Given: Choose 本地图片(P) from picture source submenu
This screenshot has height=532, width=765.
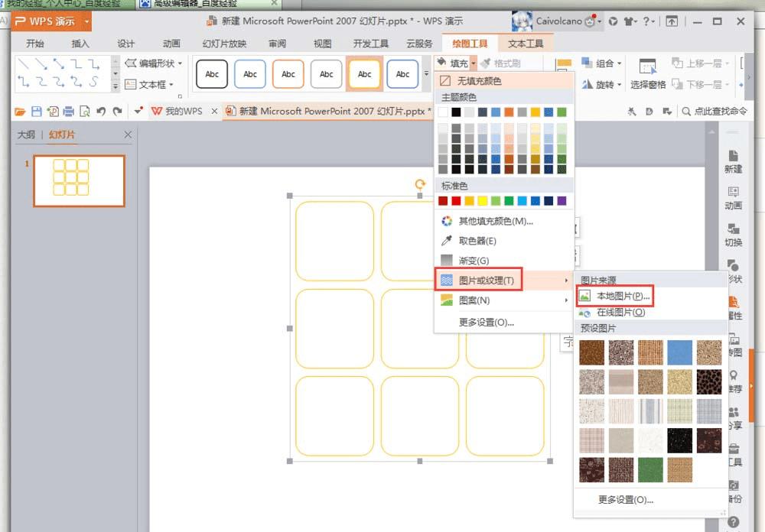Looking at the screenshot, I should (623, 296).
